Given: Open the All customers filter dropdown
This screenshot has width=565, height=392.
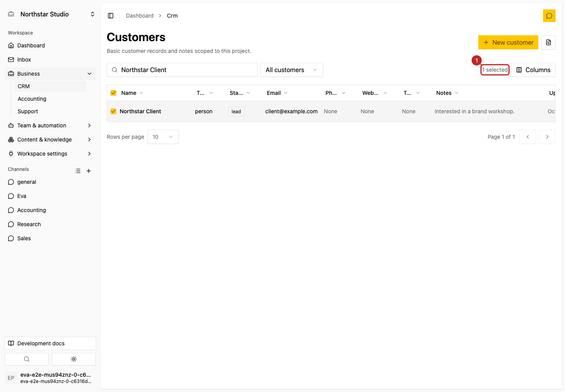Looking at the screenshot, I should pyautogui.click(x=292, y=70).
